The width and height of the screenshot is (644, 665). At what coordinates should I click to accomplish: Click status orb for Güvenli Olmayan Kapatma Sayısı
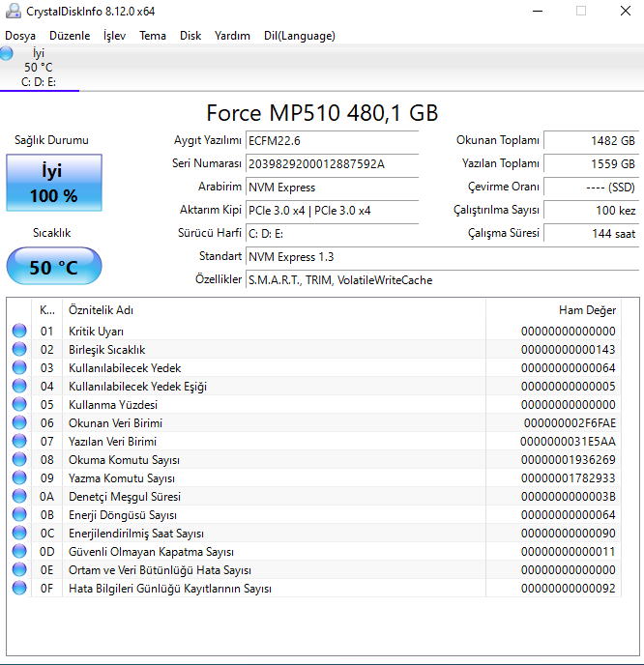(x=19, y=551)
